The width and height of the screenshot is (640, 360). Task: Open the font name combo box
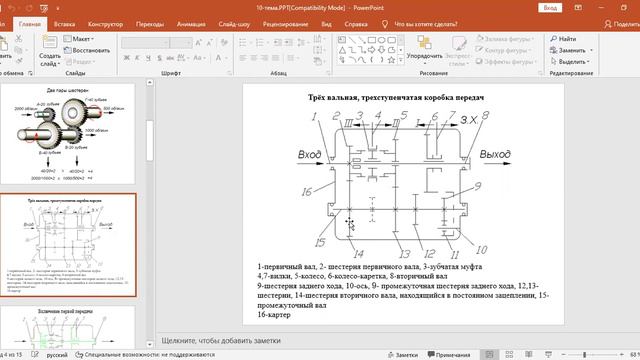145,43
